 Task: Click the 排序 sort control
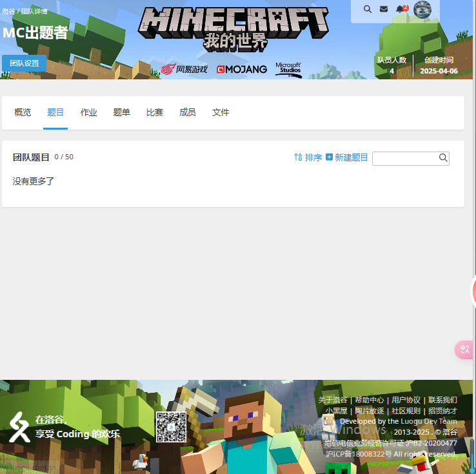tap(308, 157)
